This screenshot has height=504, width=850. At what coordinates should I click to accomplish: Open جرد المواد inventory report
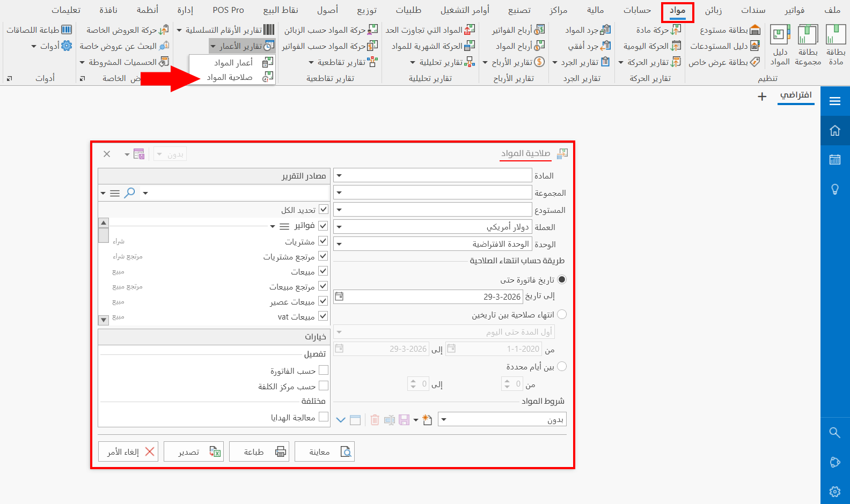point(588,30)
